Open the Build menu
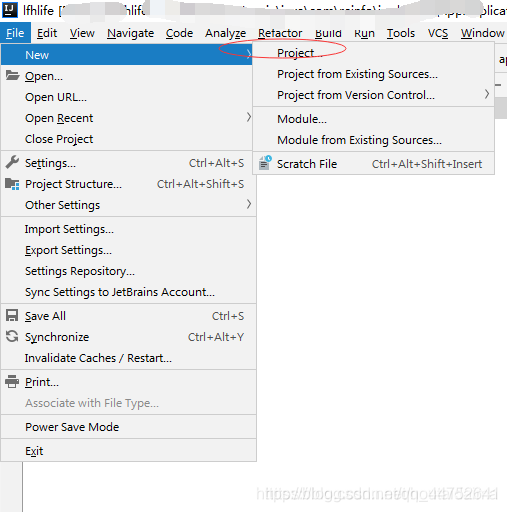Screen dimensions: 507x512 pyautogui.click(x=328, y=33)
